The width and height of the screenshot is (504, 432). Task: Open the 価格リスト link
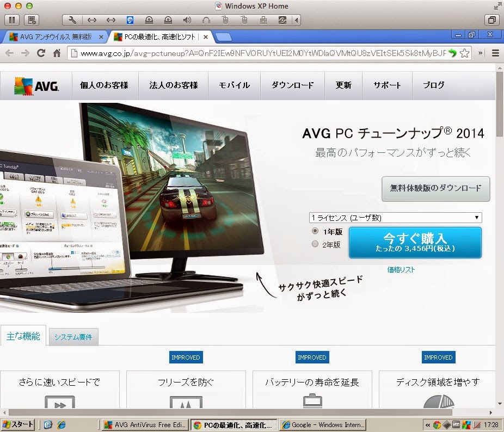coord(401,270)
